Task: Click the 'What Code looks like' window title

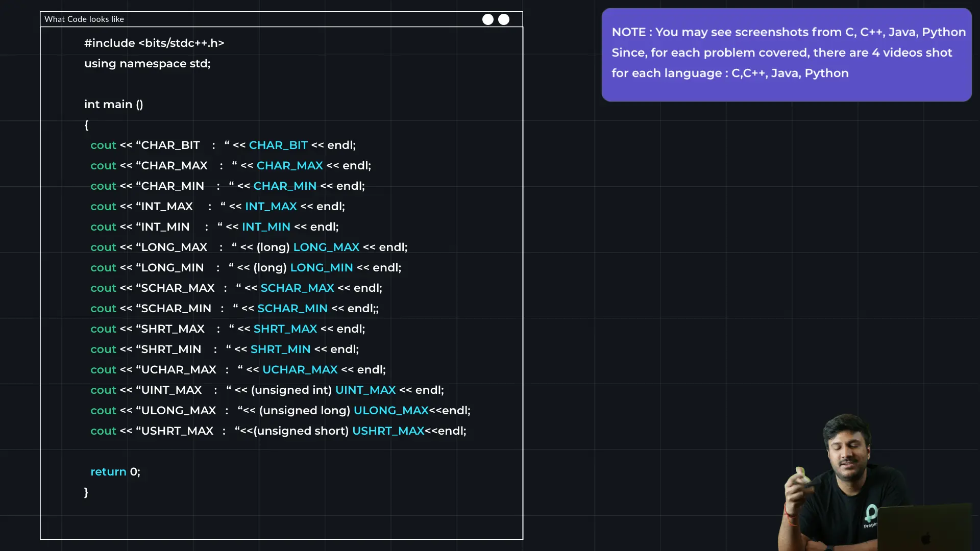Action: (x=84, y=19)
